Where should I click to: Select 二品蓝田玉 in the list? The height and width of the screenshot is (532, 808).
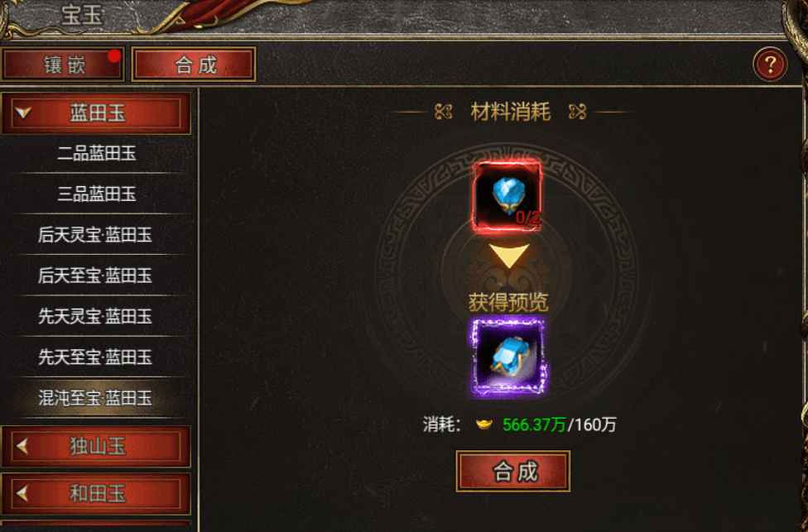point(97,153)
